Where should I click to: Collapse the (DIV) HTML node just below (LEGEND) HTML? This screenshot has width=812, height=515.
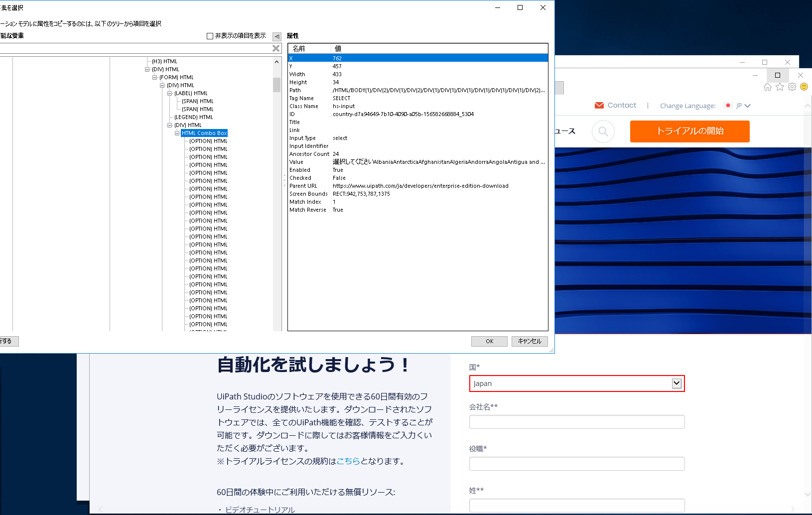coord(170,126)
